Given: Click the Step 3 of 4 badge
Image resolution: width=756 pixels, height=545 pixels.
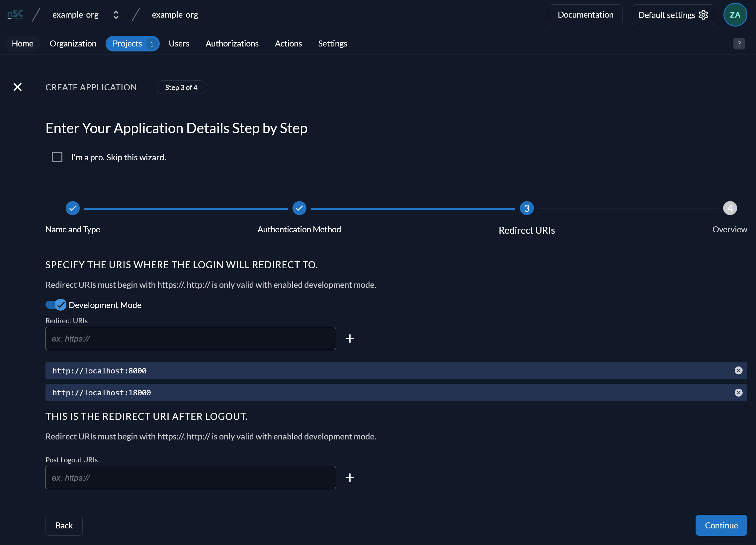Looking at the screenshot, I should point(181,87).
